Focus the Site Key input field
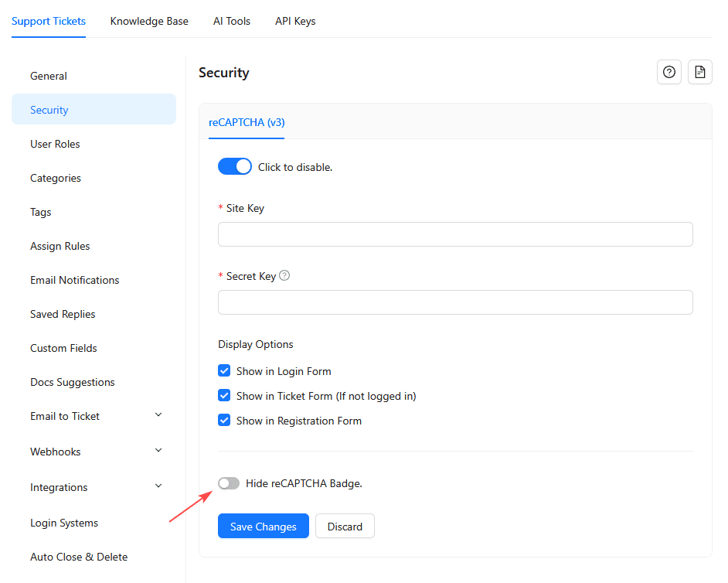728x583 pixels. pos(455,234)
